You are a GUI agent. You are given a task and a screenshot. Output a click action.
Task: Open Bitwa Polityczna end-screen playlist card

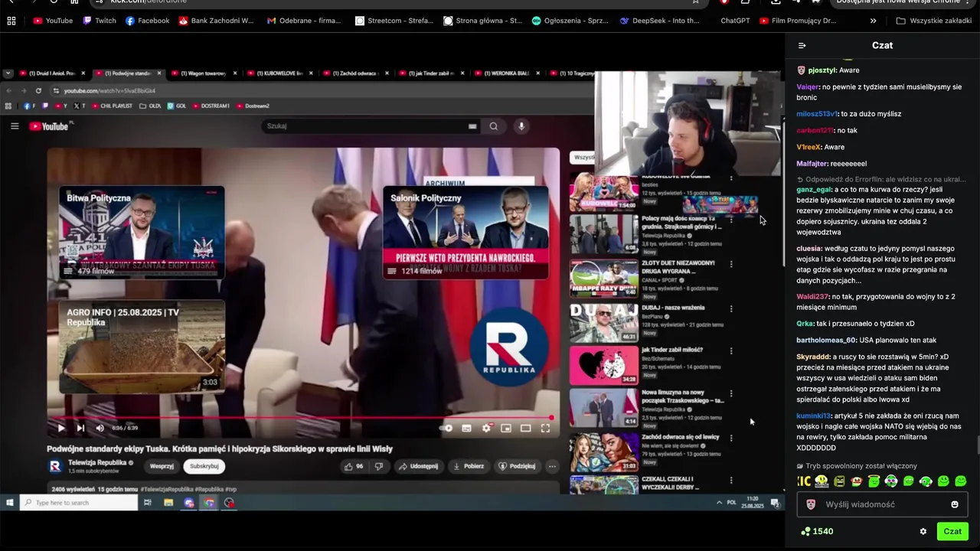pos(142,233)
